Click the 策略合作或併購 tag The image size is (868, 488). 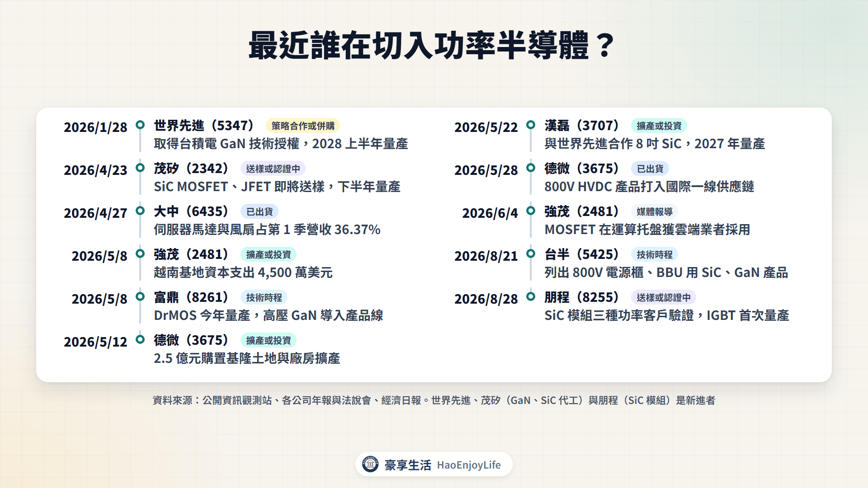point(303,126)
